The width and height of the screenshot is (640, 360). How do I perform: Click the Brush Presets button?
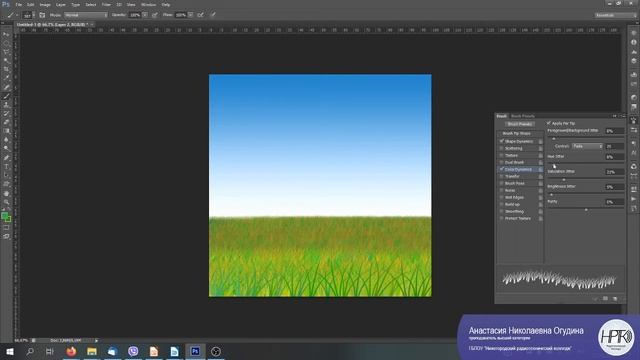520,124
